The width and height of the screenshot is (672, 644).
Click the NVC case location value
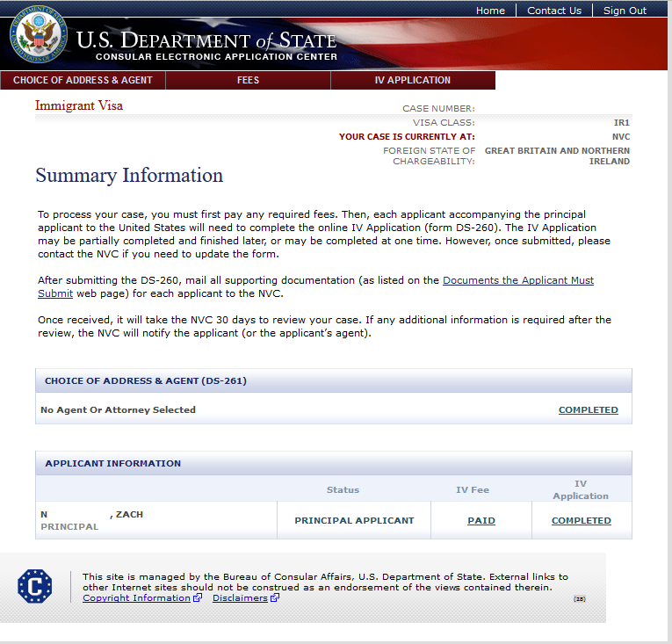click(x=620, y=137)
